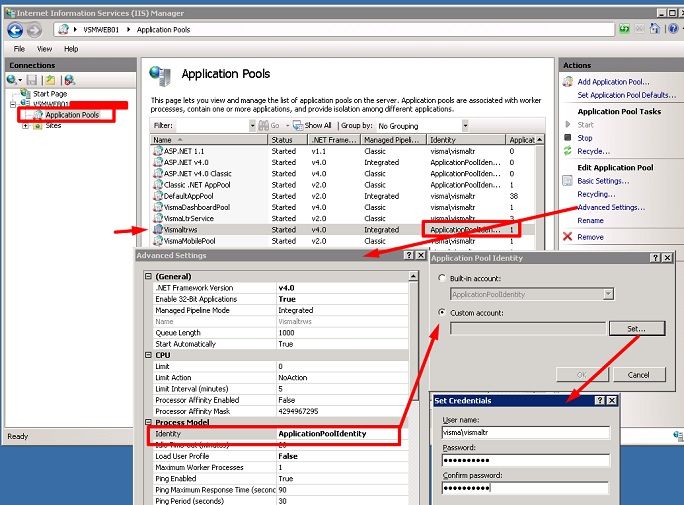Click the DefaultAppPool row icon
This screenshot has width=684, height=505.
pos(157,196)
